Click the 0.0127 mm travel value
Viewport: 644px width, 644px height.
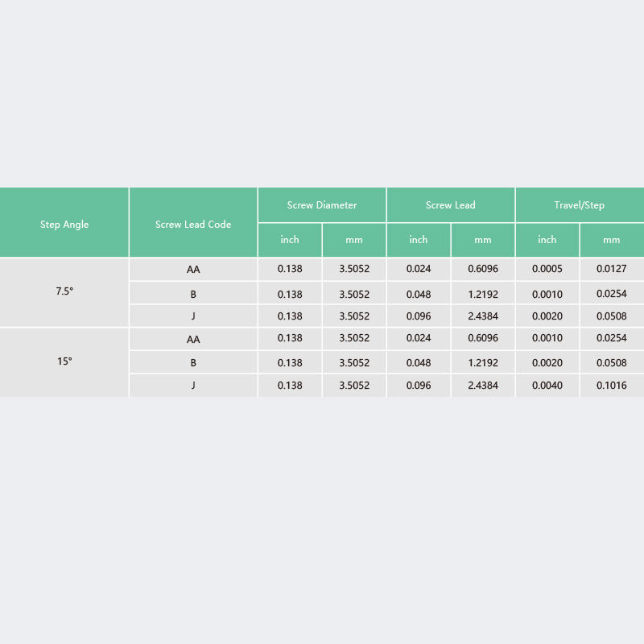(x=612, y=269)
